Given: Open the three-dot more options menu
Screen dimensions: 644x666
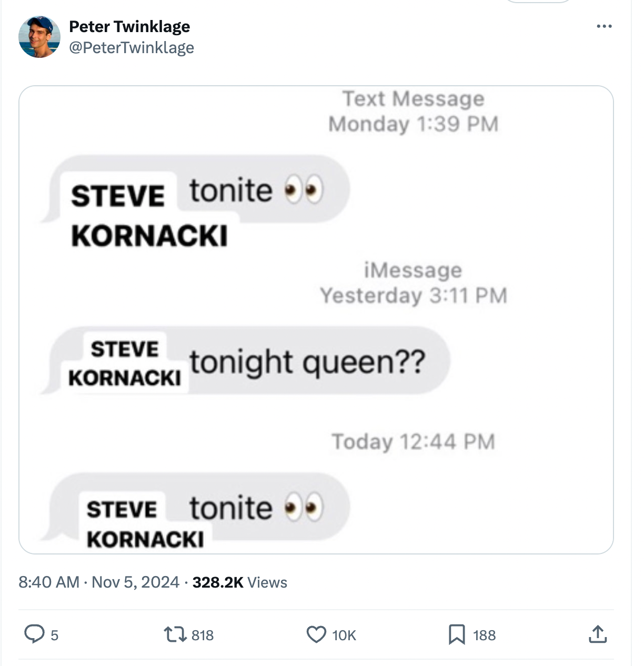Looking at the screenshot, I should coord(604,26).
